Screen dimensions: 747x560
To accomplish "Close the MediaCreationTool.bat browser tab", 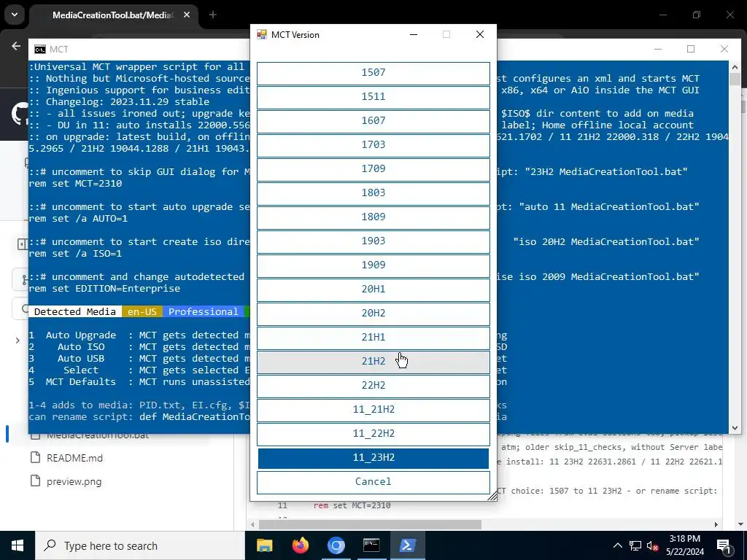I will pyautogui.click(x=187, y=15).
